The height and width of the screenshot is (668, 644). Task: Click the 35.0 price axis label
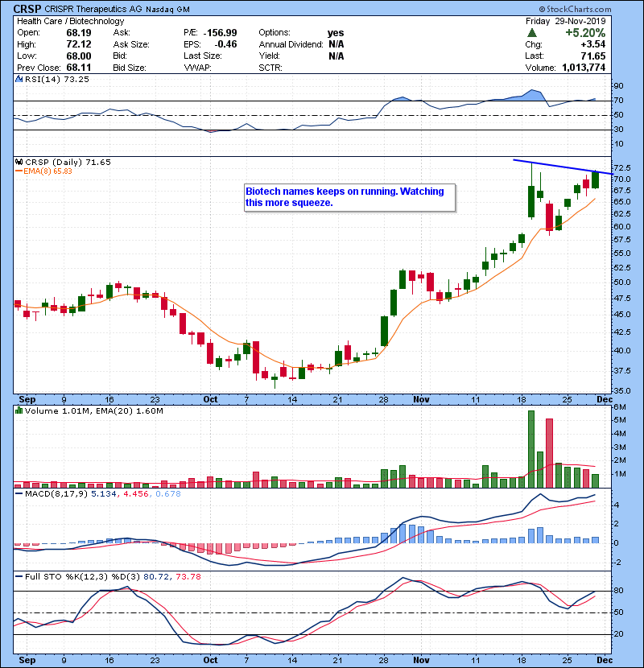(622, 390)
